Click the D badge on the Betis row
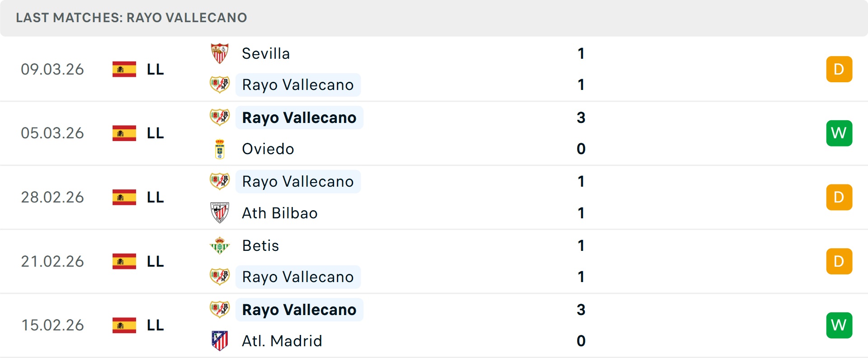 coord(839,261)
